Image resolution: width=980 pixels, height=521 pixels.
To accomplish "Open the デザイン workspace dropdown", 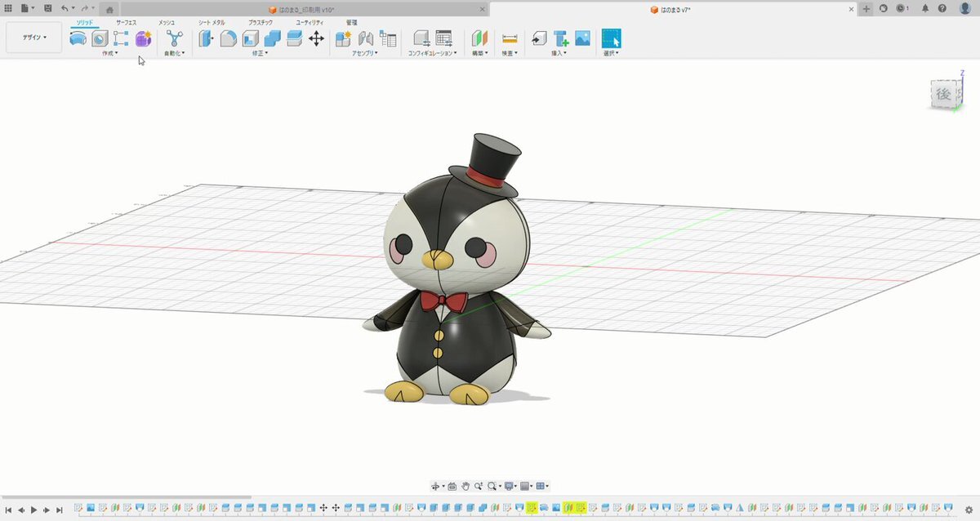I will pyautogui.click(x=33, y=38).
